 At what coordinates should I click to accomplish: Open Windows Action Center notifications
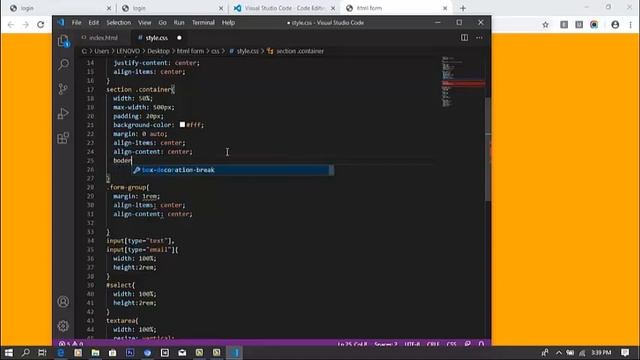pos(624,353)
